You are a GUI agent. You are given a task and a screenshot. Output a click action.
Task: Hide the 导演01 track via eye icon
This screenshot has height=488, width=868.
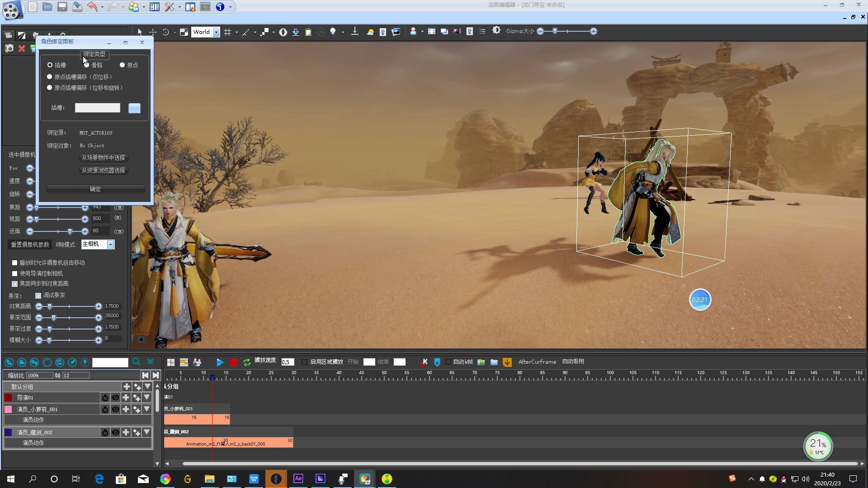point(116,398)
